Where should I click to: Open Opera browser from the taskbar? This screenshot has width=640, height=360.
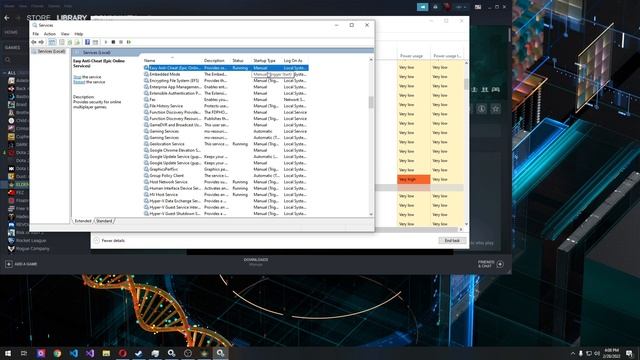pos(122,353)
